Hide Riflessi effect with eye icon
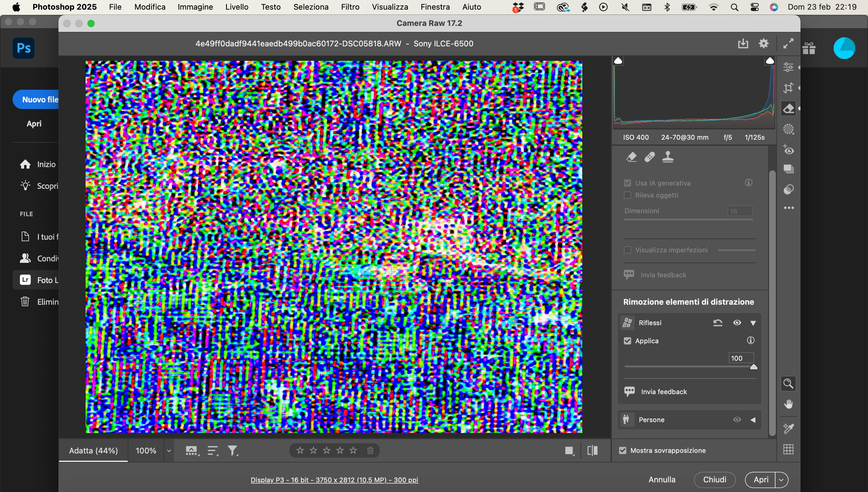The height and width of the screenshot is (492, 868). pyautogui.click(x=737, y=323)
